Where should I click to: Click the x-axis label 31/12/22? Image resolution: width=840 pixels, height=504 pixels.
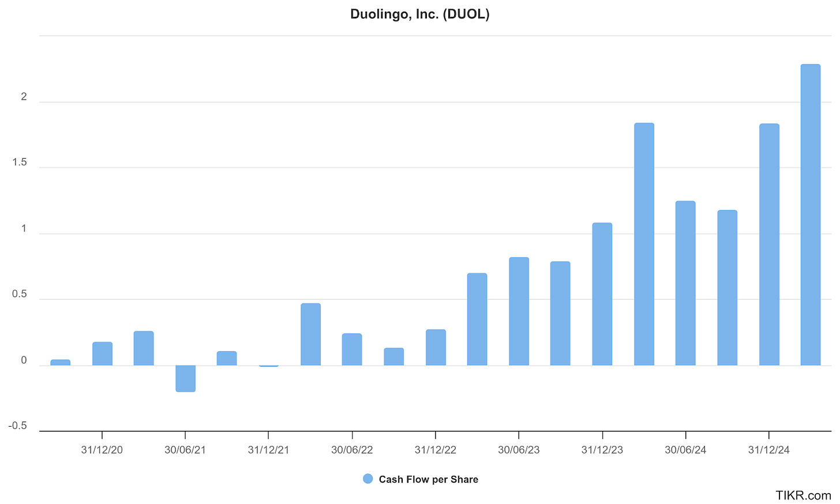click(436, 450)
